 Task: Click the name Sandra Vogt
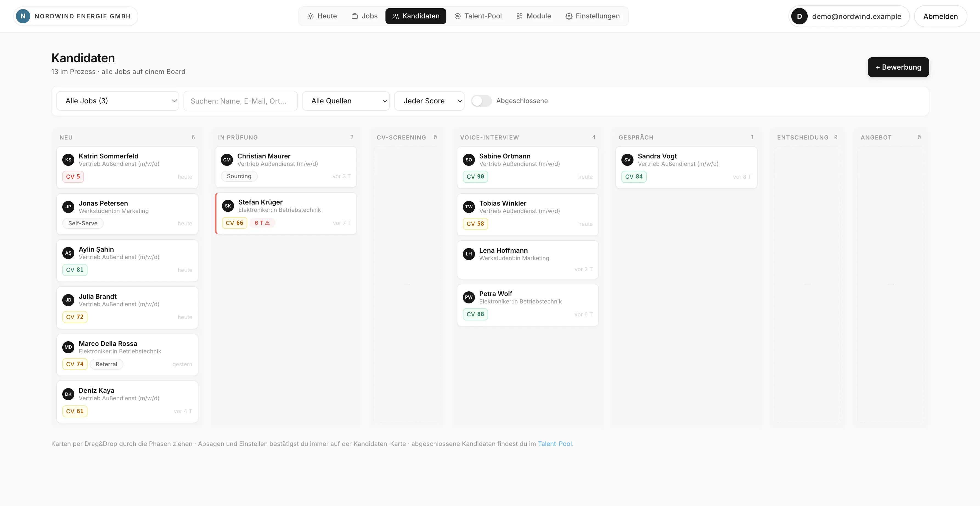tap(657, 156)
